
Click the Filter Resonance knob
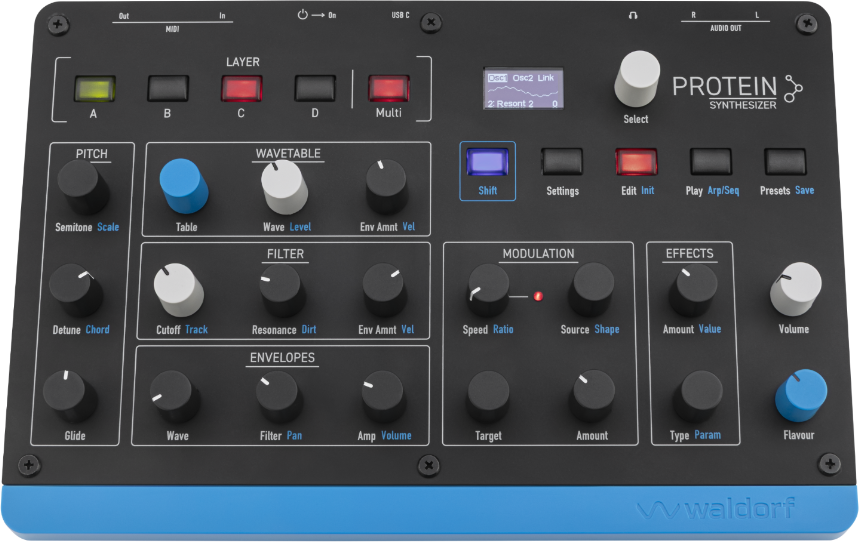282,288
